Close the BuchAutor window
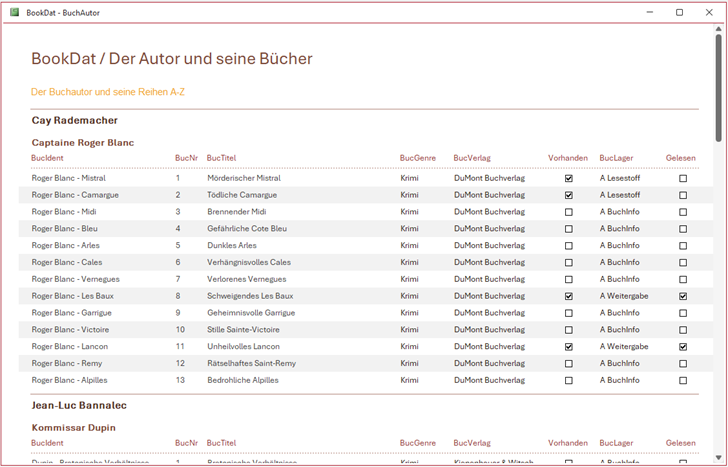The width and height of the screenshot is (728, 467). (709, 12)
